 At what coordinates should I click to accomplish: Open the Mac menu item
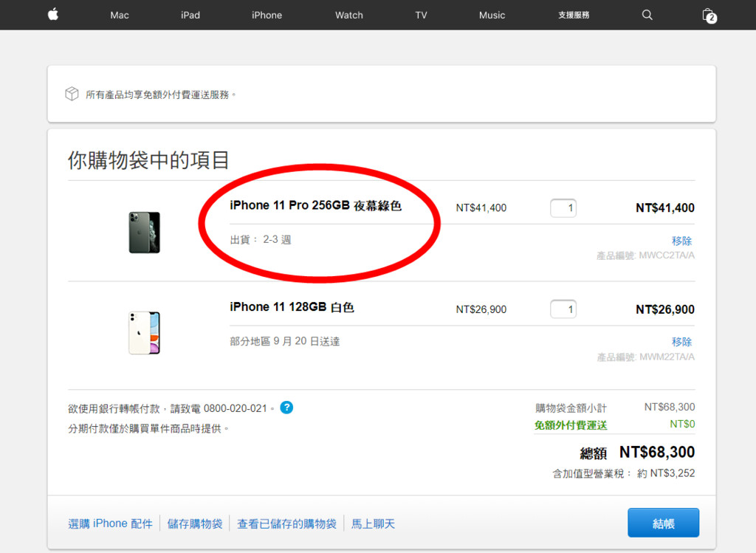[119, 15]
